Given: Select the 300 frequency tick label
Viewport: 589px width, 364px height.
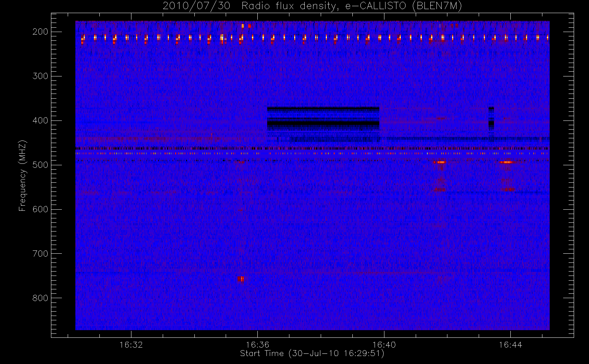Looking at the screenshot, I should [x=40, y=76].
